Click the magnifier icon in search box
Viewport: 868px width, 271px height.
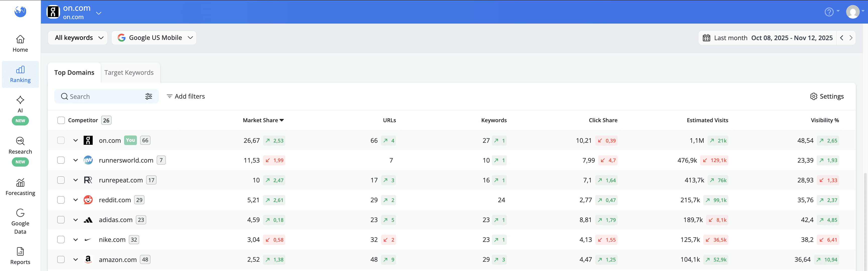tap(64, 97)
